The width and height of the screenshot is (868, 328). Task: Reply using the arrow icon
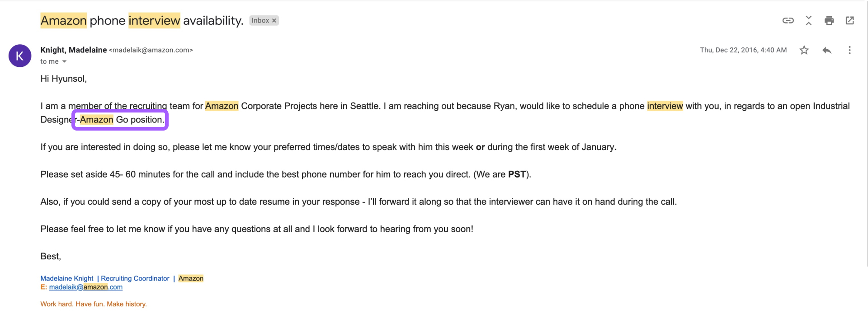coord(827,50)
